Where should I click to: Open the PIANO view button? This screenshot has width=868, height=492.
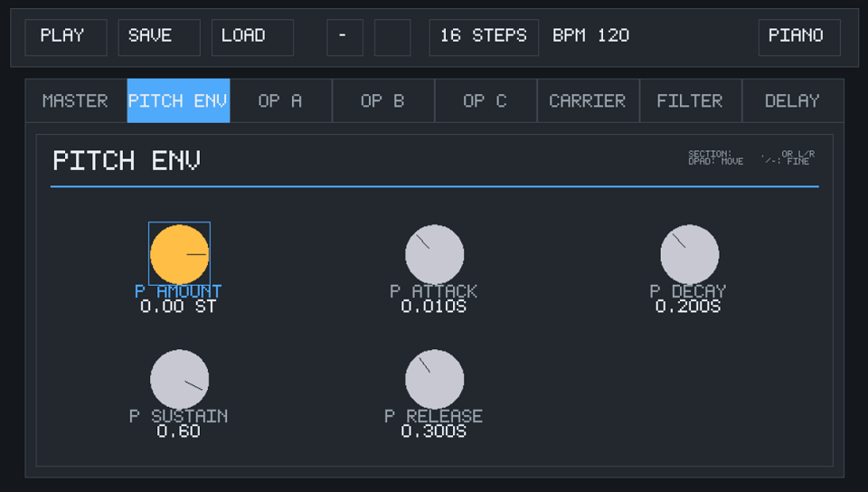pos(799,38)
